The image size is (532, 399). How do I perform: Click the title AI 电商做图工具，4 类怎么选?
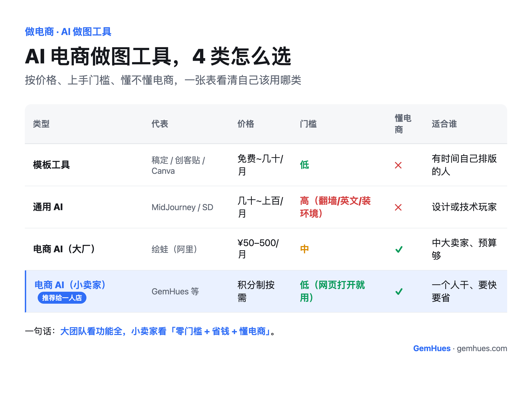coord(158,57)
